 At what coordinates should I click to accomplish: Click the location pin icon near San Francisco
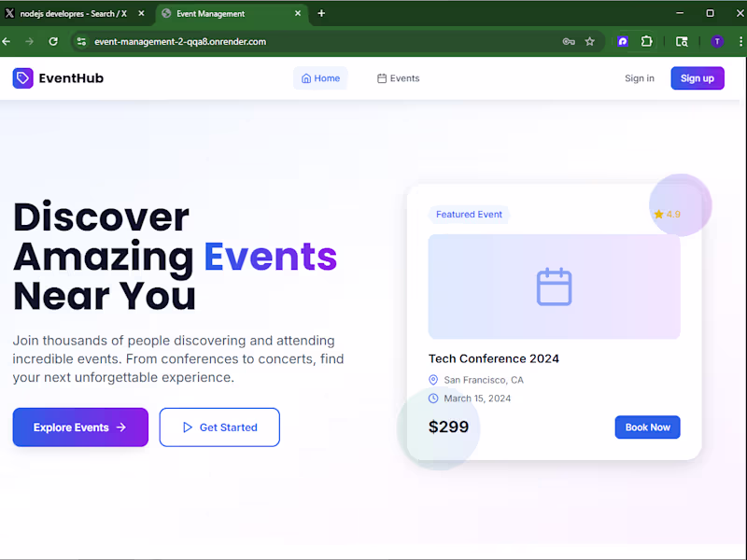[x=432, y=380]
